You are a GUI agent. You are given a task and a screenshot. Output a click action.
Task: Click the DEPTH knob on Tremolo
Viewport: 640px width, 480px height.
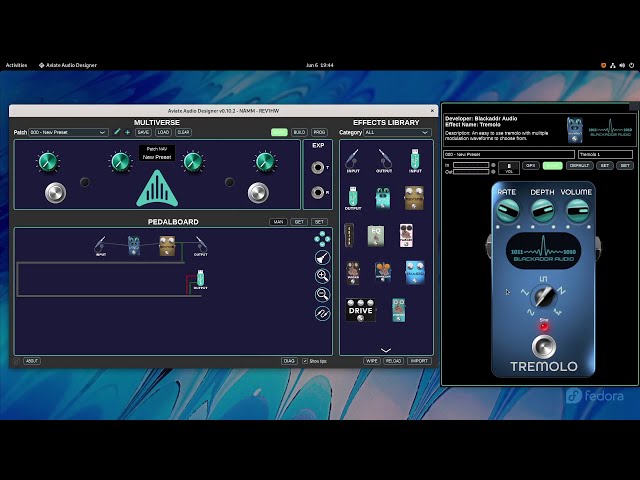click(x=542, y=210)
